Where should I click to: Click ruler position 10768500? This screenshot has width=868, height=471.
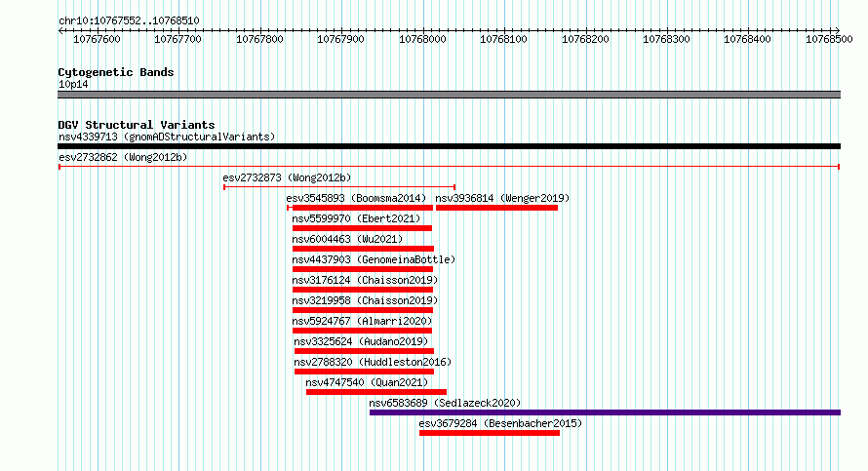point(829,39)
